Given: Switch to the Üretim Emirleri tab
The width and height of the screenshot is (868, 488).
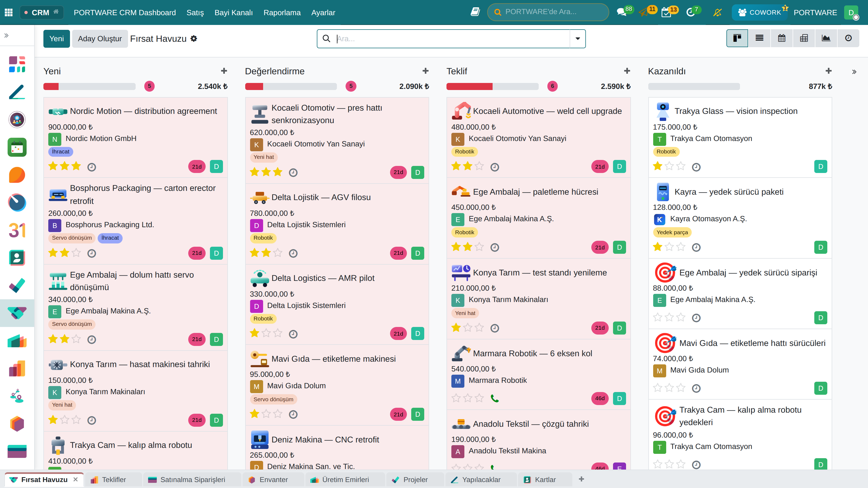Looking at the screenshot, I should pyautogui.click(x=345, y=479).
